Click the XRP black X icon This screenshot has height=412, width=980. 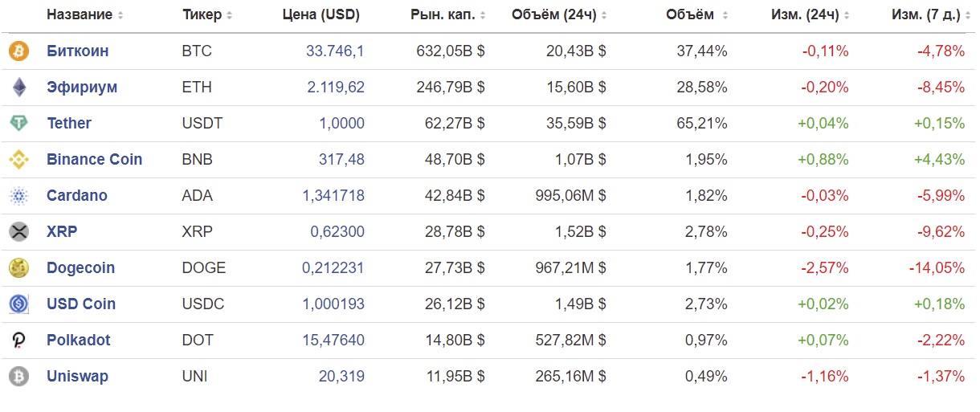[x=18, y=232]
